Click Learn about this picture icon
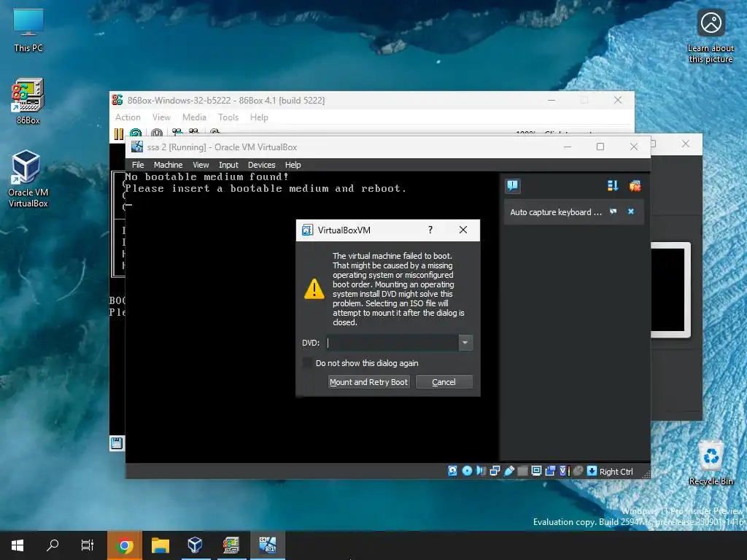Screen dimensions: 747x560 pyautogui.click(x=711, y=36)
